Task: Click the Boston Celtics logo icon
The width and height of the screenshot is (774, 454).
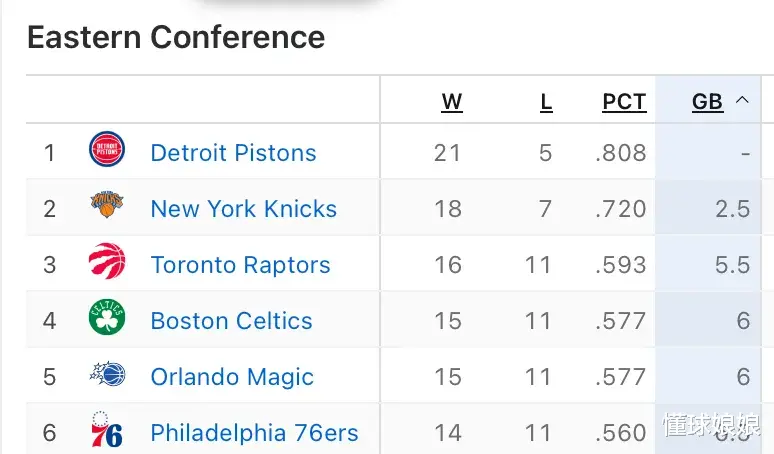Action: click(107, 320)
